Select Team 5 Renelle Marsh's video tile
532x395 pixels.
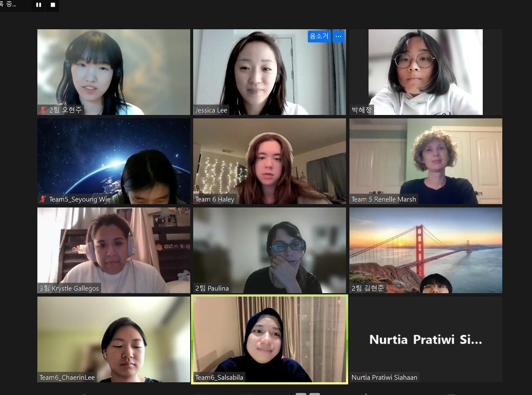[425, 161]
